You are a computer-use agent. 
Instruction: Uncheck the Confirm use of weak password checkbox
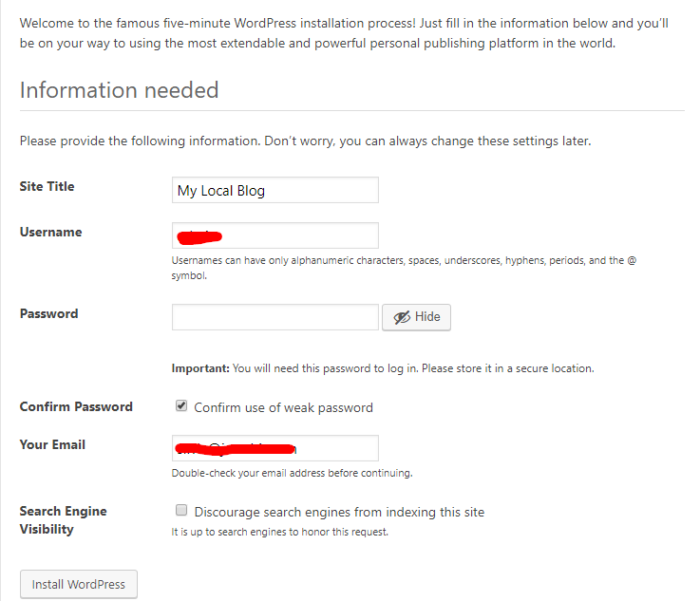(x=181, y=405)
